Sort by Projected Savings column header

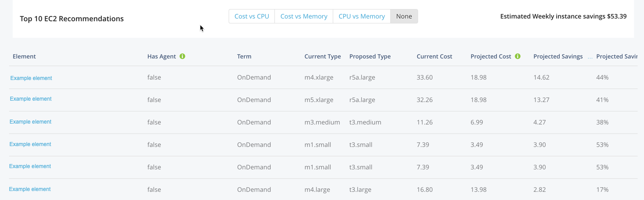pos(558,56)
